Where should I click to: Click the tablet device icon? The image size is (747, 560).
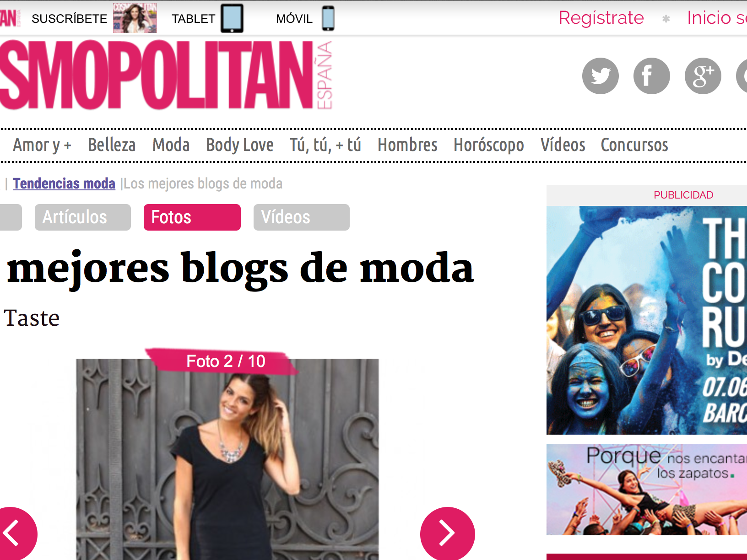click(232, 18)
